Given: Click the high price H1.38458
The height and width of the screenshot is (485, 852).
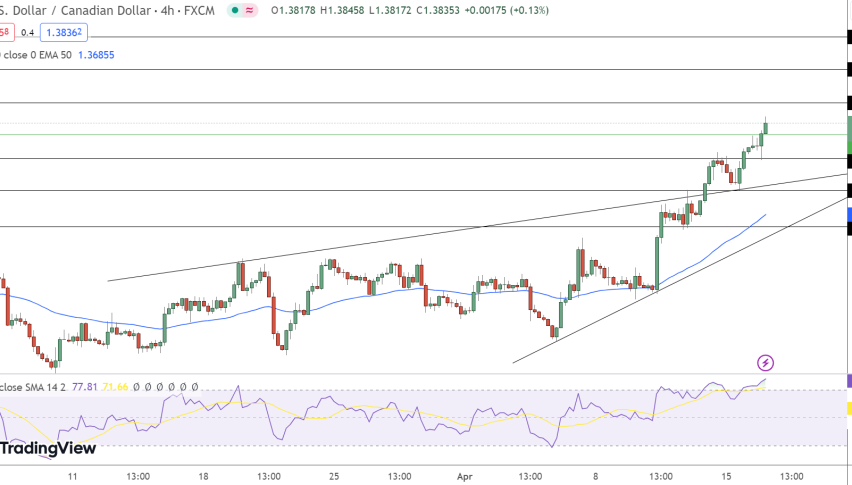Looking at the screenshot, I should point(342,10).
